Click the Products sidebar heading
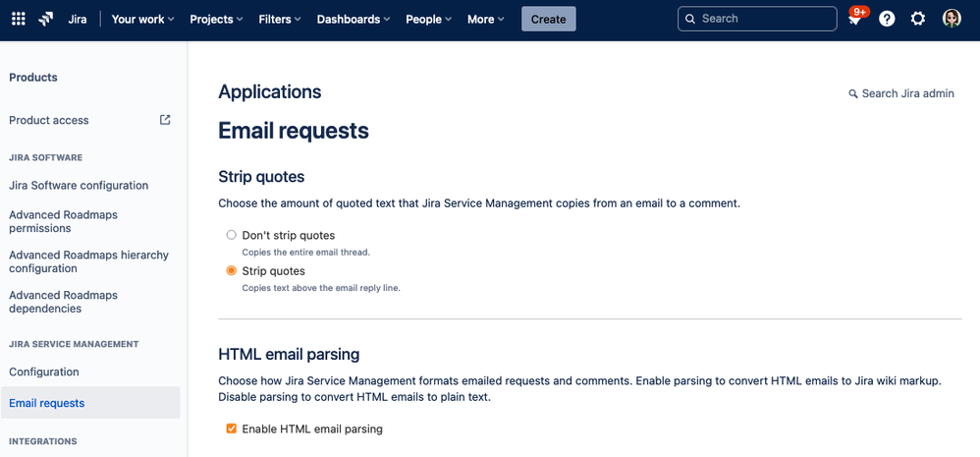This screenshot has height=457, width=980. (33, 78)
